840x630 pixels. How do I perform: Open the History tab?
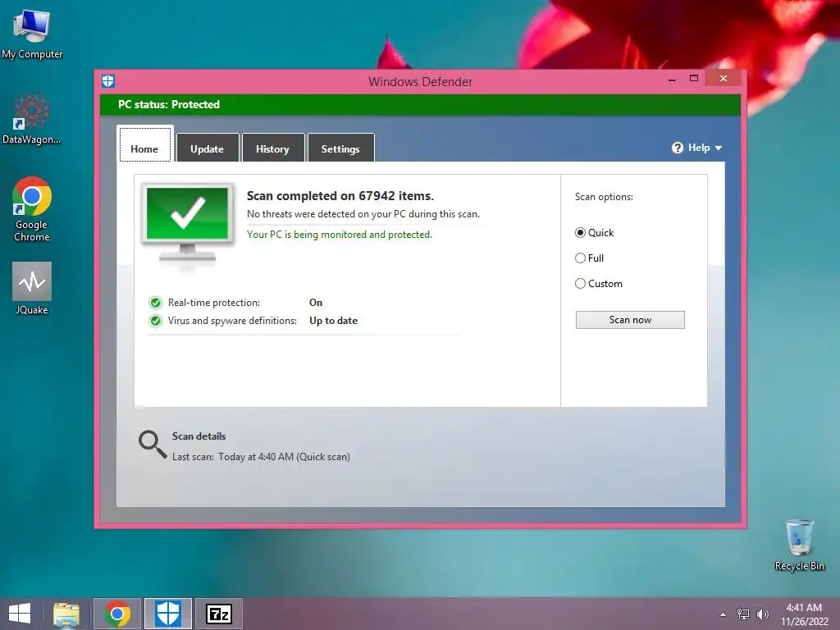272,148
